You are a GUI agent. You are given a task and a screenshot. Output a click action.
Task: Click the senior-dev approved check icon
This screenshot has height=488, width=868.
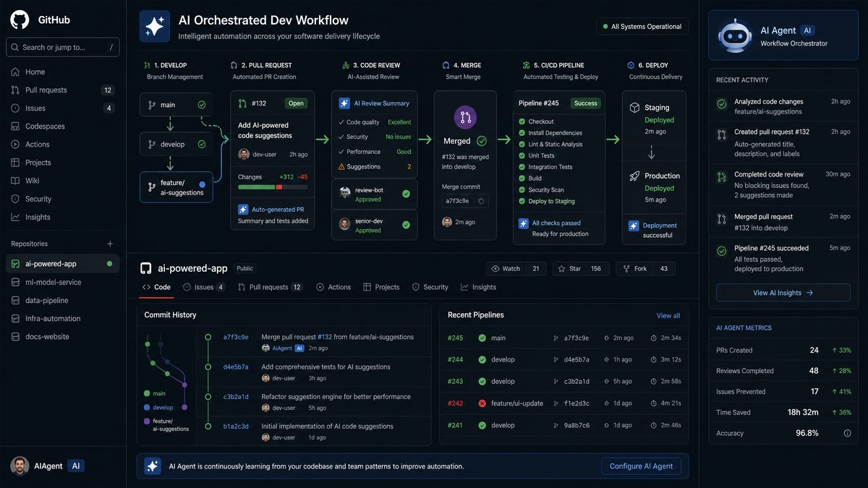[406, 225]
